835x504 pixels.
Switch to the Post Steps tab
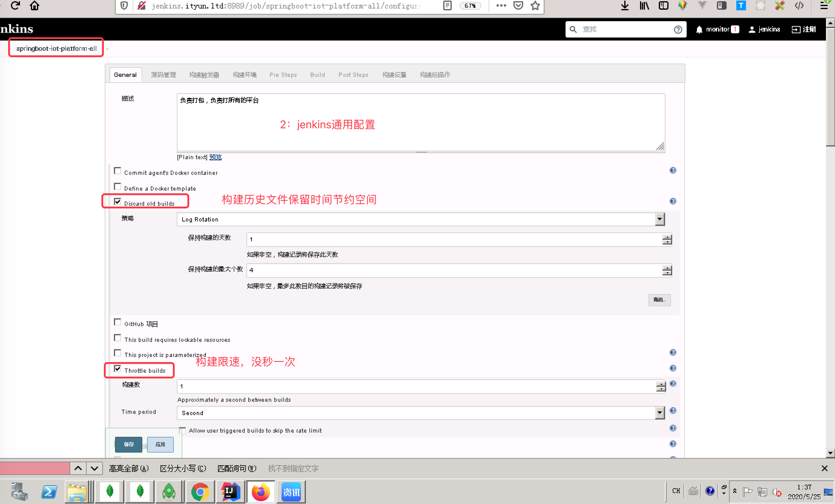tap(353, 74)
